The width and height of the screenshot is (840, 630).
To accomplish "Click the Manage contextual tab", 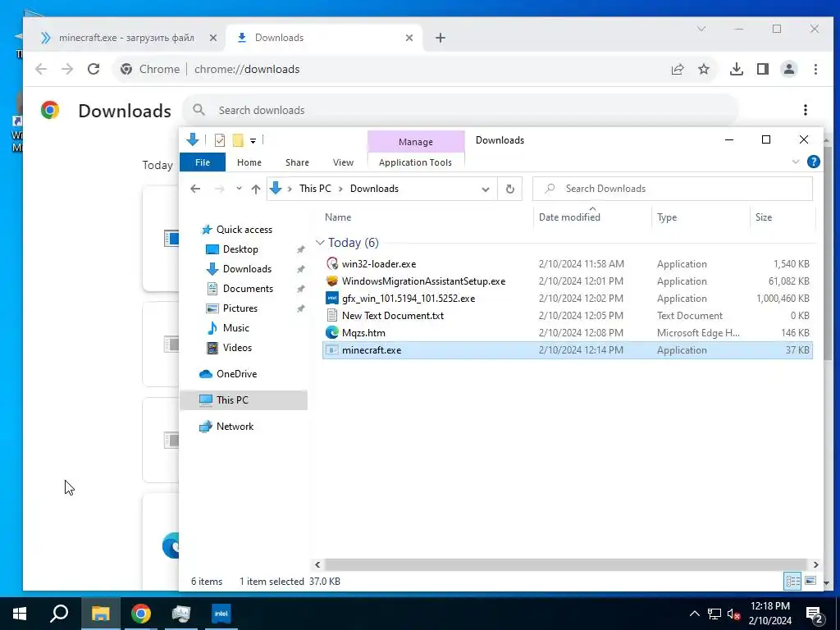I will 416,142.
